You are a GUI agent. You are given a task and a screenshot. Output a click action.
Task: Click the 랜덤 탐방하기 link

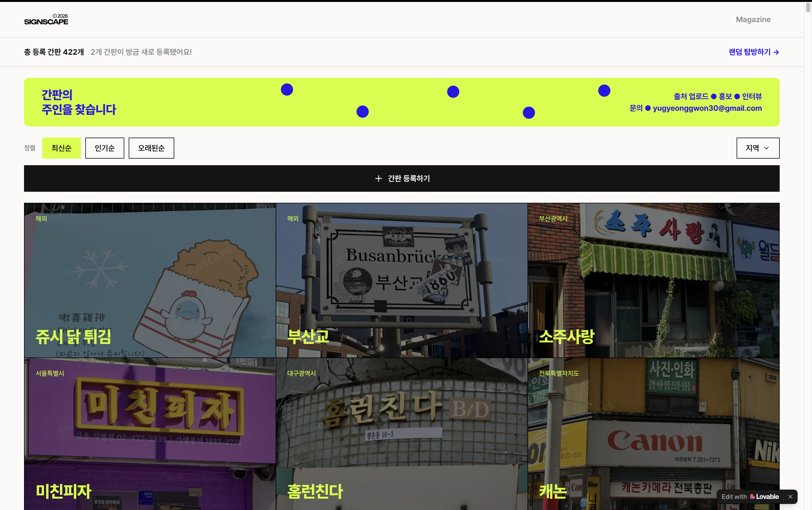click(x=754, y=52)
